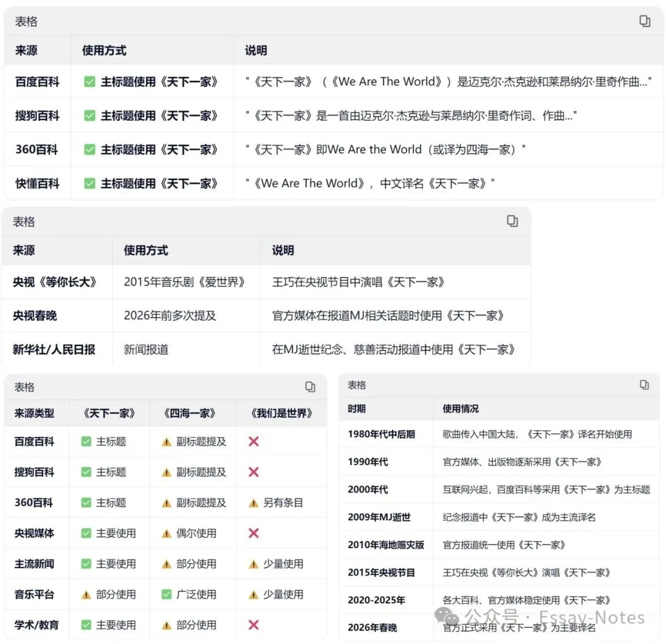Click green check in 搜狗百科 row of first table
The image size is (666, 644).
coord(89,115)
